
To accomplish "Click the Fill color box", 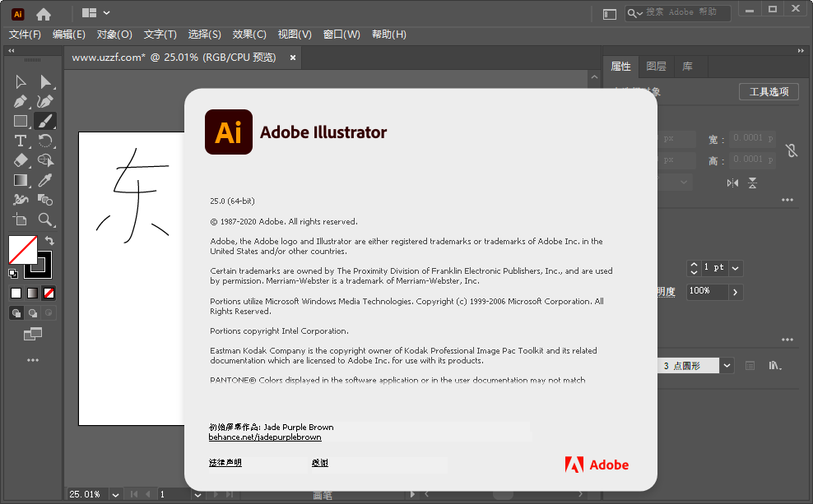I will (23, 250).
